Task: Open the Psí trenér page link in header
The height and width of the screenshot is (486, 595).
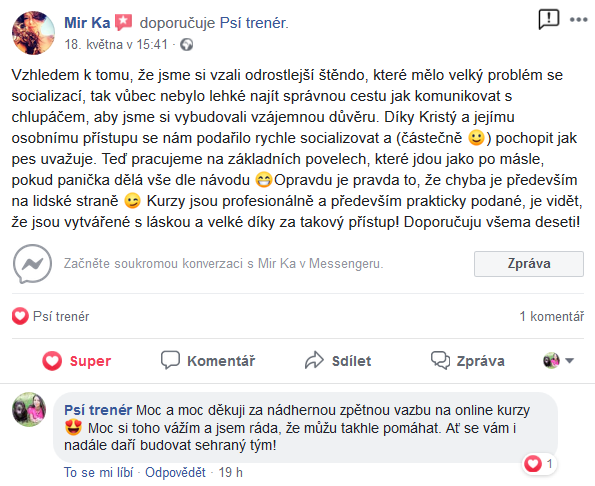Action: point(254,23)
